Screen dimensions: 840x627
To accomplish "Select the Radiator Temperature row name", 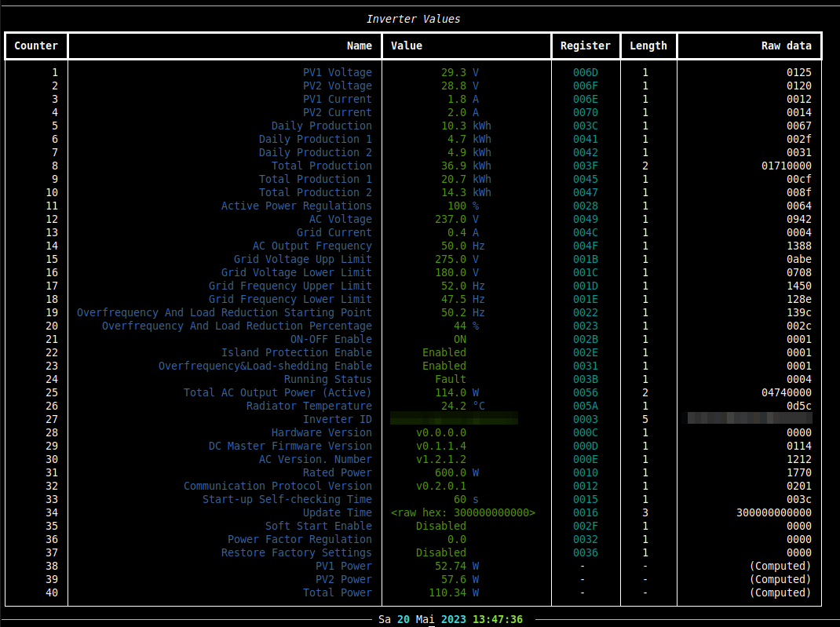I will pos(309,406).
